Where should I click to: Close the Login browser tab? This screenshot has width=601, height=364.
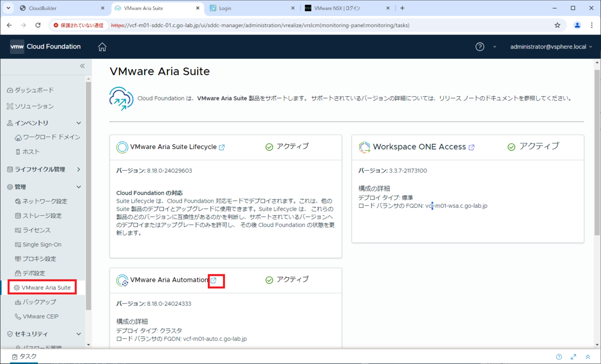coord(293,8)
